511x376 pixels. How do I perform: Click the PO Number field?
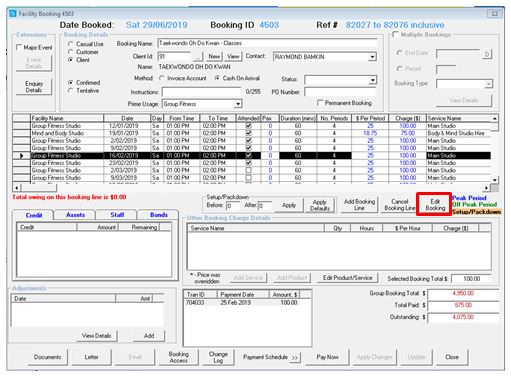pos(340,92)
